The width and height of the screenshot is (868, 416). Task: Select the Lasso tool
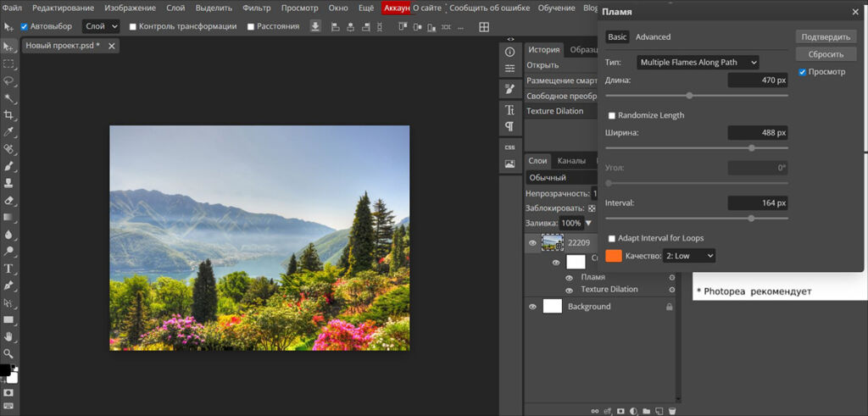point(8,80)
